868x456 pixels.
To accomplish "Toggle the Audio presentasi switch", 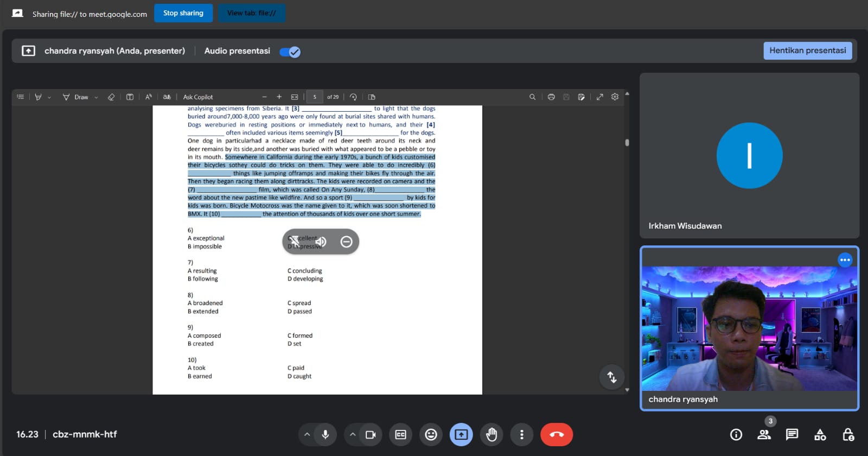I will [290, 52].
